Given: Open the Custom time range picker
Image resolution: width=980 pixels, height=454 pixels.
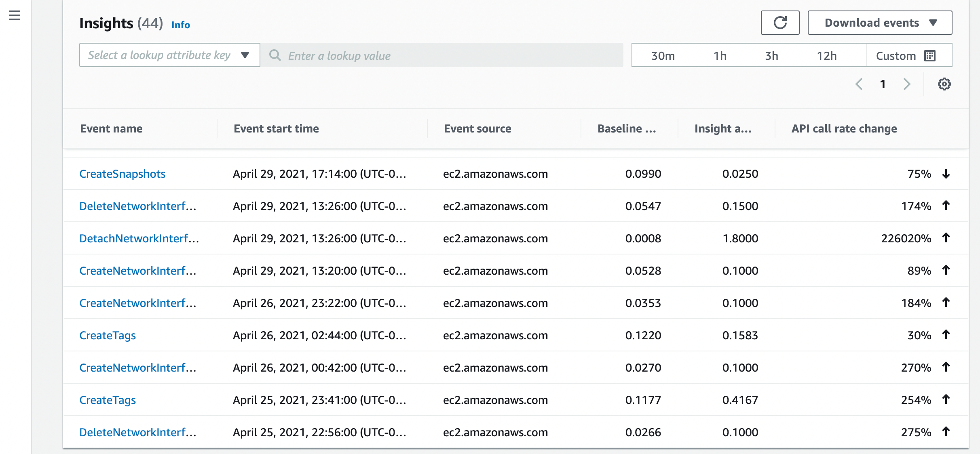Looking at the screenshot, I should [x=896, y=55].
